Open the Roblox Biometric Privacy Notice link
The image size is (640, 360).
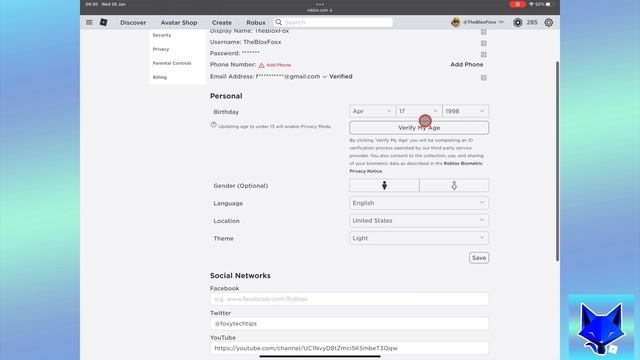click(x=416, y=167)
